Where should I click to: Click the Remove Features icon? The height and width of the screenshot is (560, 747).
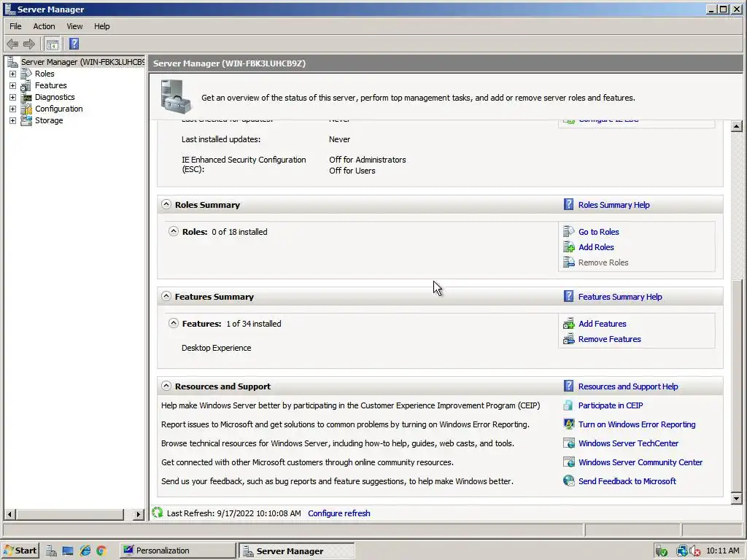pyautogui.click(x=569, y=339)
